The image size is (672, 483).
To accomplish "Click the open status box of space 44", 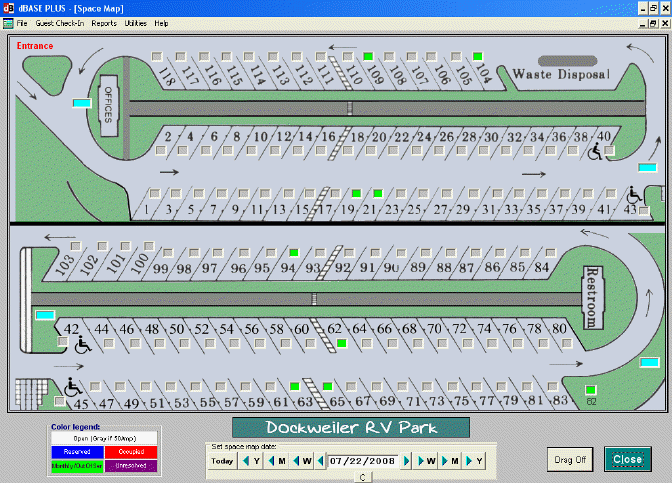I will (109, 343).
